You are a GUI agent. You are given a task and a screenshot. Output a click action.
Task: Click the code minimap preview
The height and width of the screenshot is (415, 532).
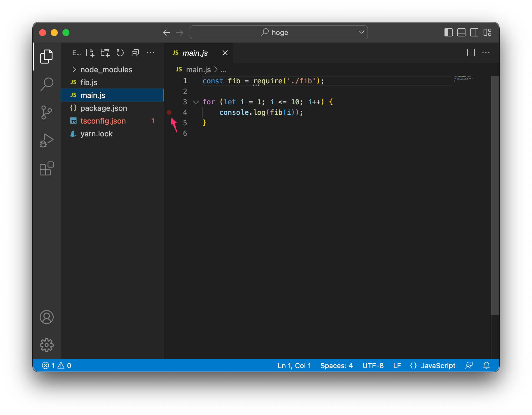[x=463, y=78]
